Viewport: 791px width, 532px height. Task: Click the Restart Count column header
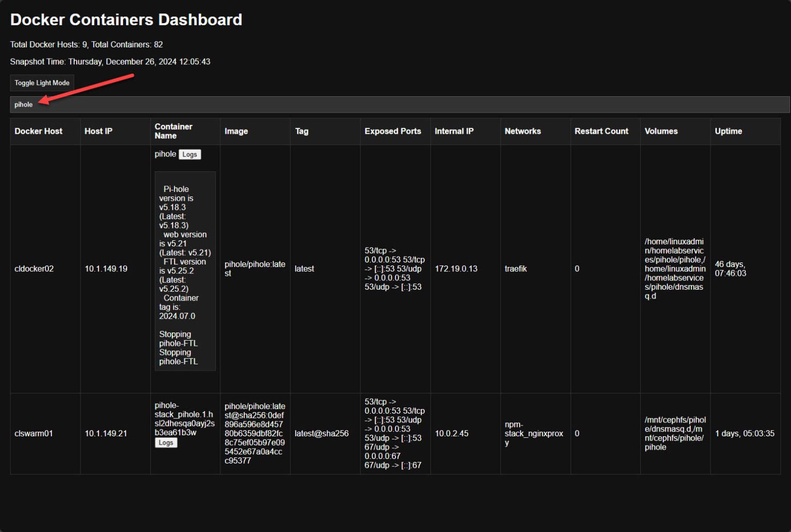pos(601,131)
